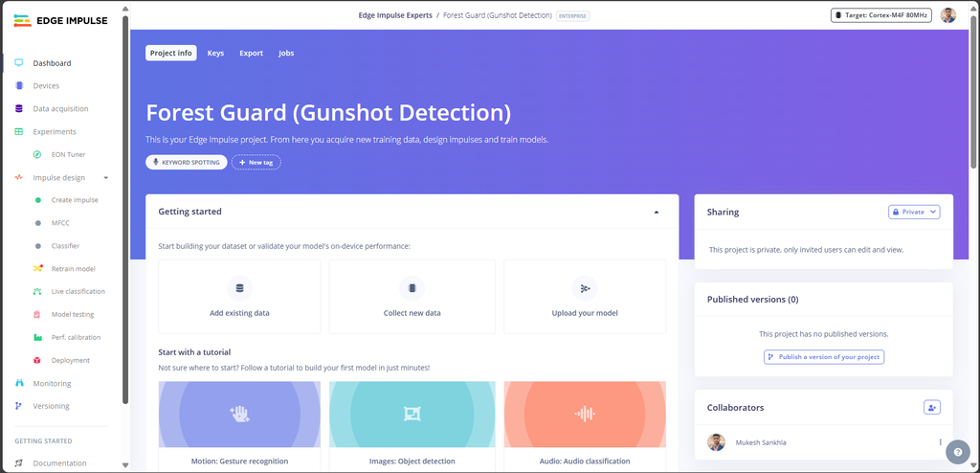Click the sidebar scrollbar up arrow
Screen dimensions: 980x473
[125, 9]
